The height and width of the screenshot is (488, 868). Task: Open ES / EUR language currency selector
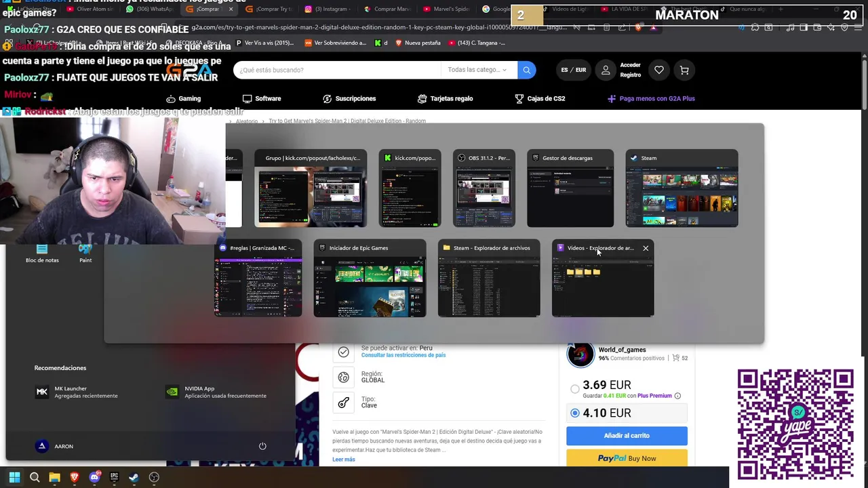(573, 70)
